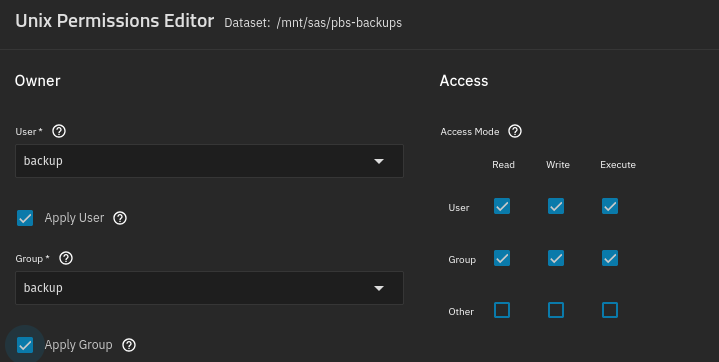Image resolution: width=719 pixels, height=362 pixels.
Task: Show help for Apply User option
Action: click(120, 218)
